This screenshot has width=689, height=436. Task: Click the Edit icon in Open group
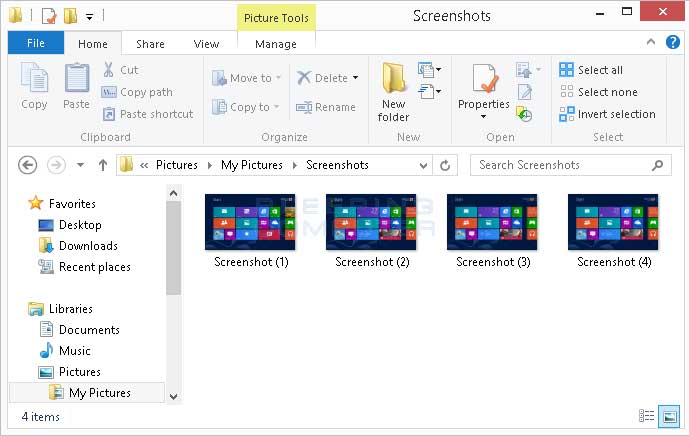tap(525, 92)
